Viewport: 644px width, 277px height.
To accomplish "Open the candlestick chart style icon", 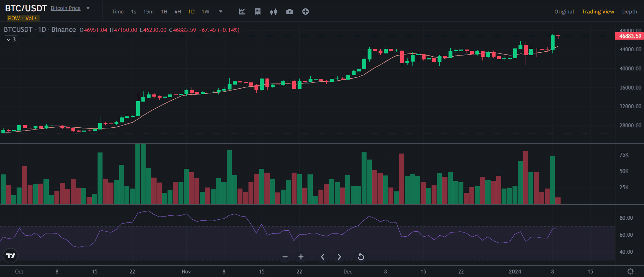I will [x=274, y=12].
